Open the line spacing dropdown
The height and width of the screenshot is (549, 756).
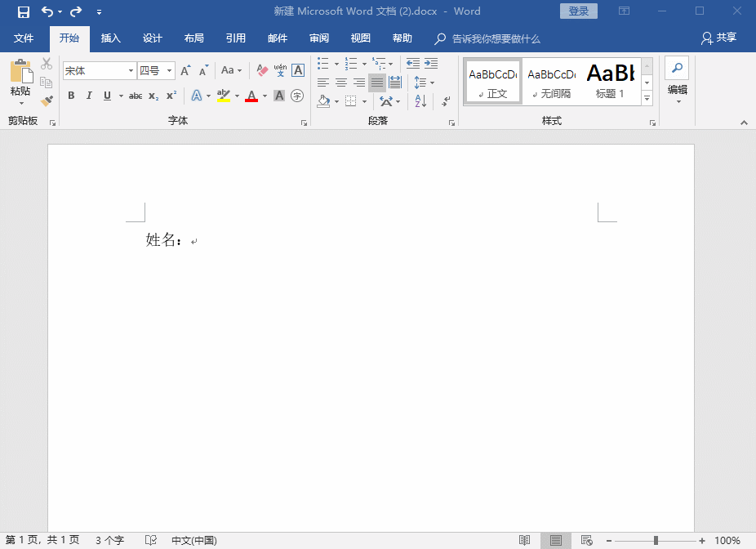pyautogui.click(x=431, y=82)
